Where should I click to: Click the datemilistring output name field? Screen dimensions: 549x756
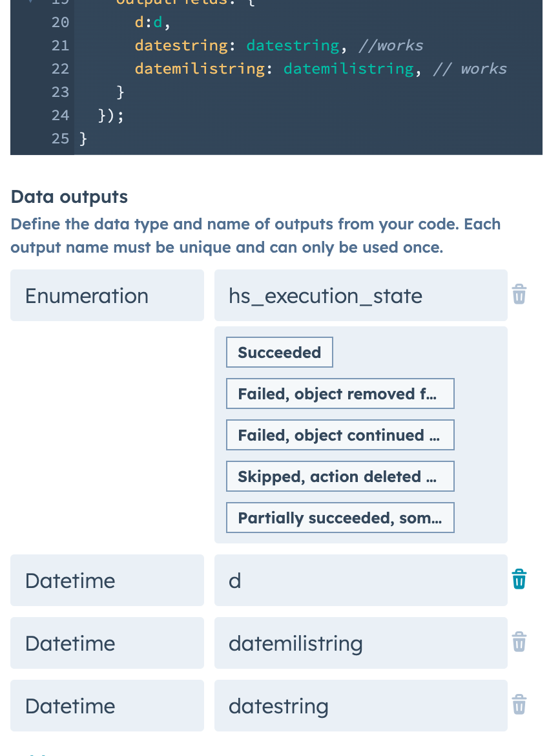click(x=360, y=642)
